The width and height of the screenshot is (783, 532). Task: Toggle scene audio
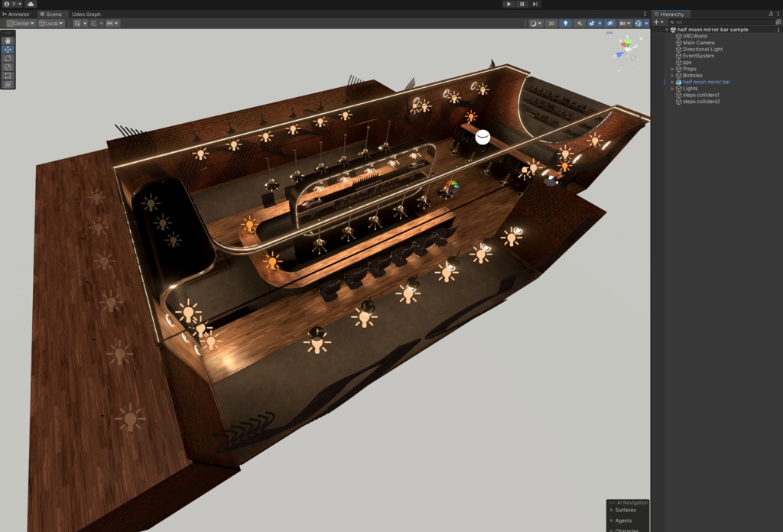point(580,24)
